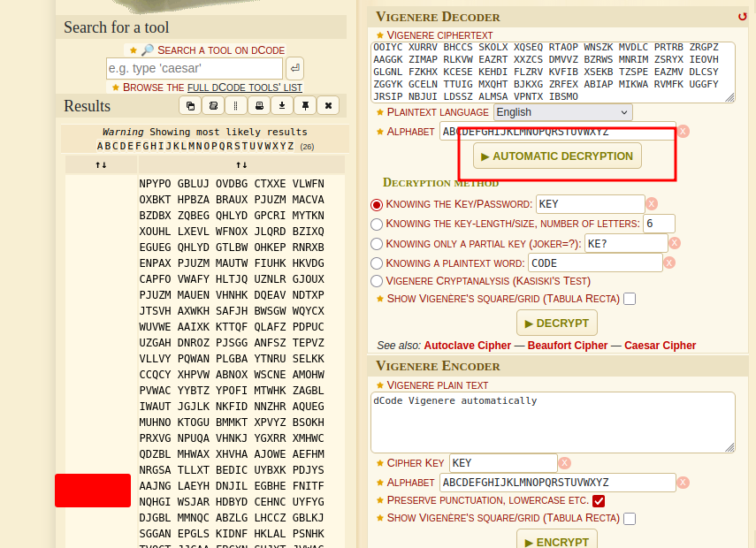The height and width of the screenshot is (548, 756).
Task: Clear the partial key field with its X
Action: tap(675, 243)
